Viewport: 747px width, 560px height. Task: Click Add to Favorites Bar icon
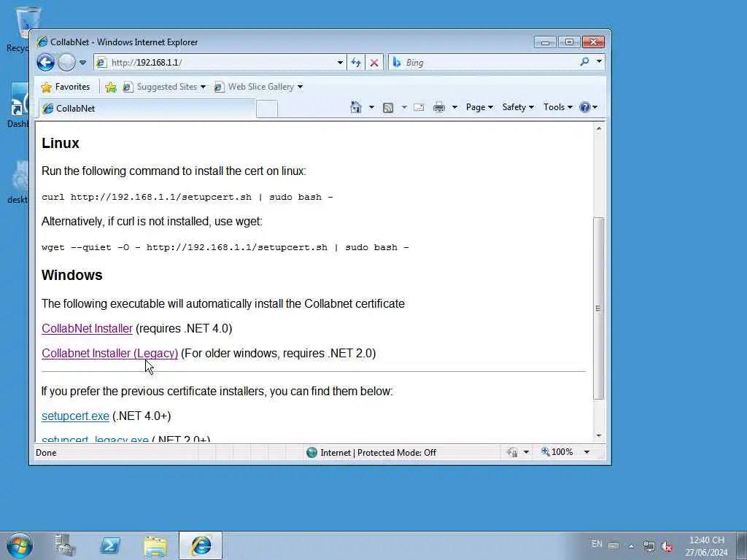[111, 87]
